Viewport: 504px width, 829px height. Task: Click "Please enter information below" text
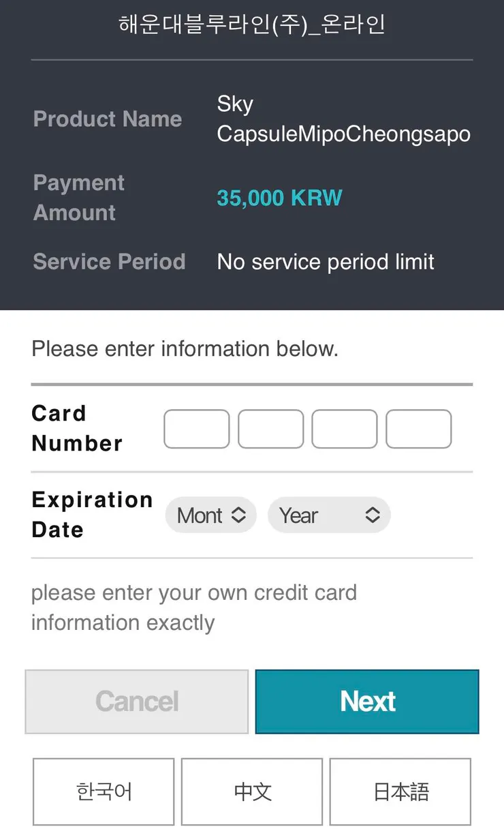pyautogui.click(x=185, y=349)
